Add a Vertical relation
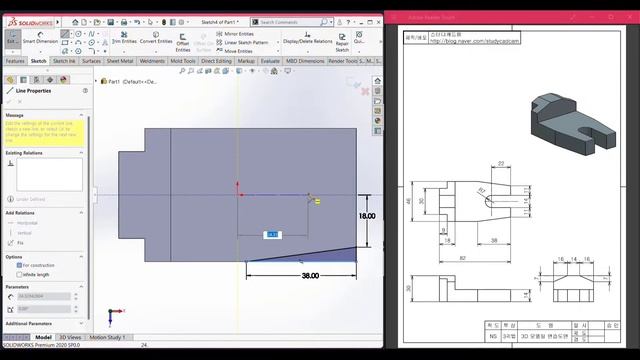The image size is (640, 360). [20, 233]
